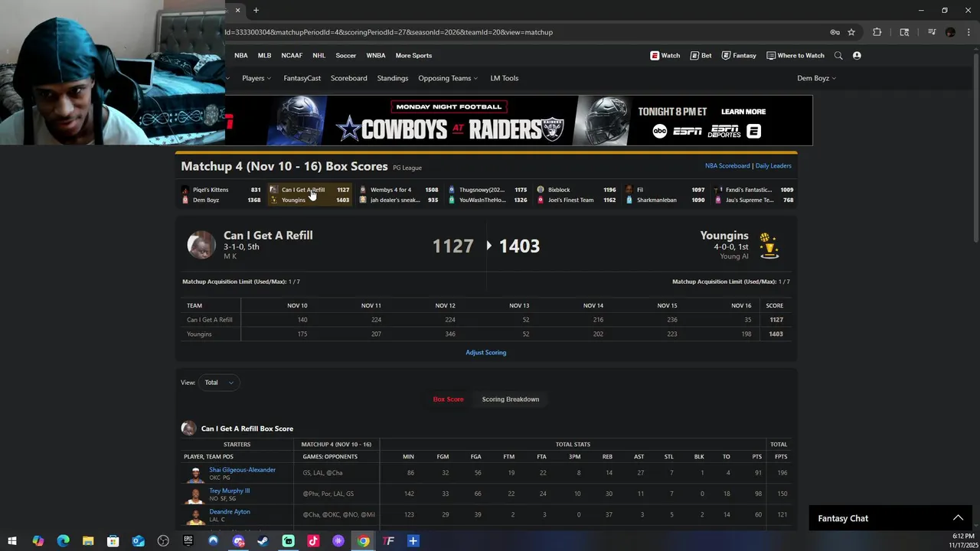980x551 pixels.
Task: Select the Fxndi's Fantastic matchup
Action: [754, 195]
